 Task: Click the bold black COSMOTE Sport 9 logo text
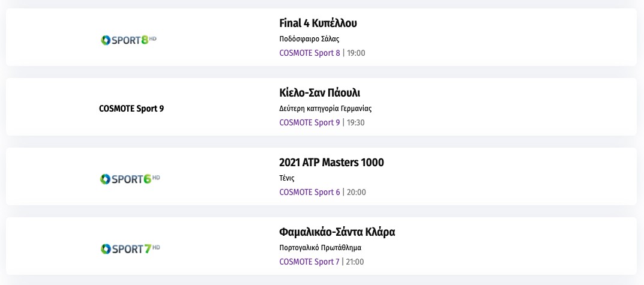tap(131, 109)
